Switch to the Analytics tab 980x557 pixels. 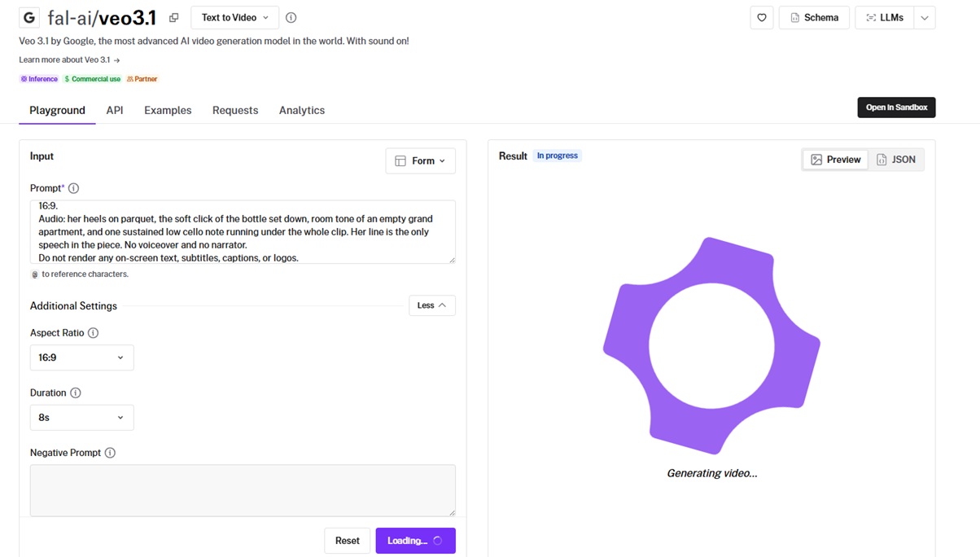click(x=302, y=111)
